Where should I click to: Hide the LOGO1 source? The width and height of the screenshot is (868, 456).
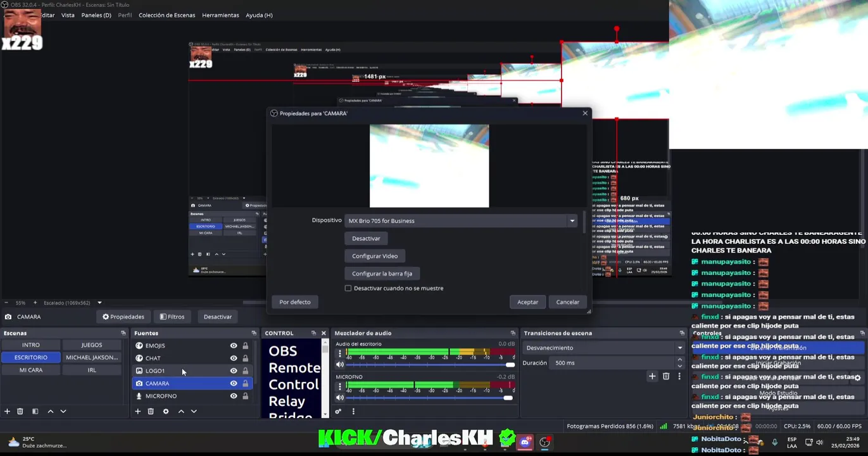click(x=234, y=371)
